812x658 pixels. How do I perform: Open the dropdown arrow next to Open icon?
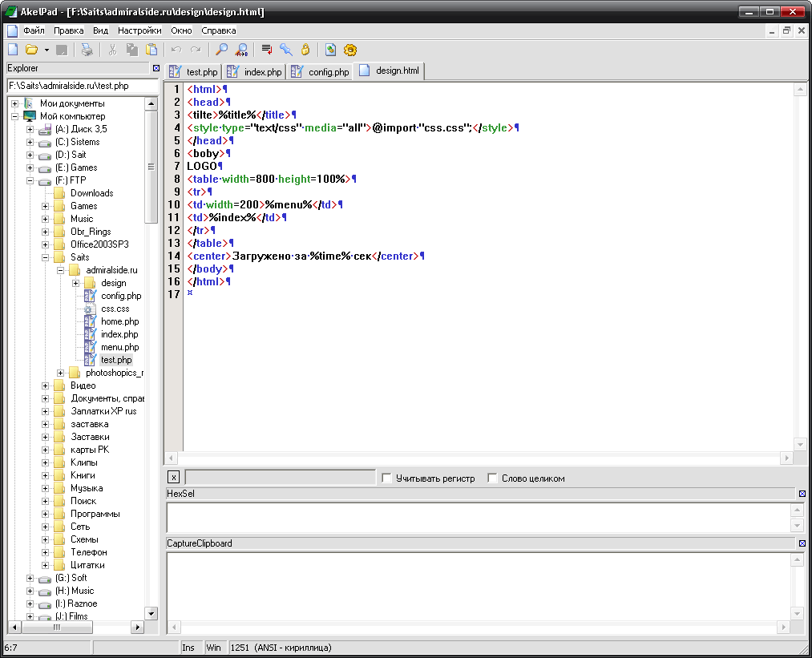click(x=46, y=50)
